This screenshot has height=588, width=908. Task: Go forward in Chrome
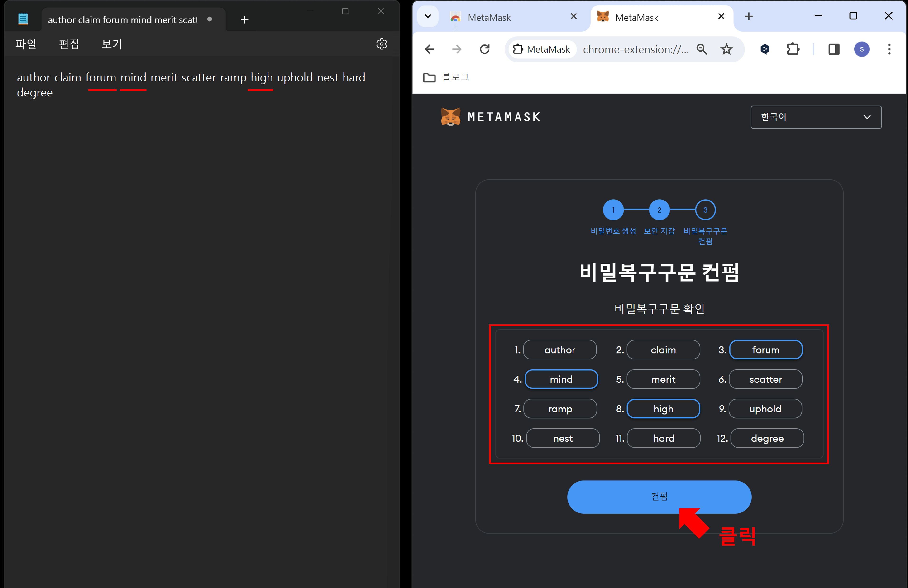(x=457, y=49)
